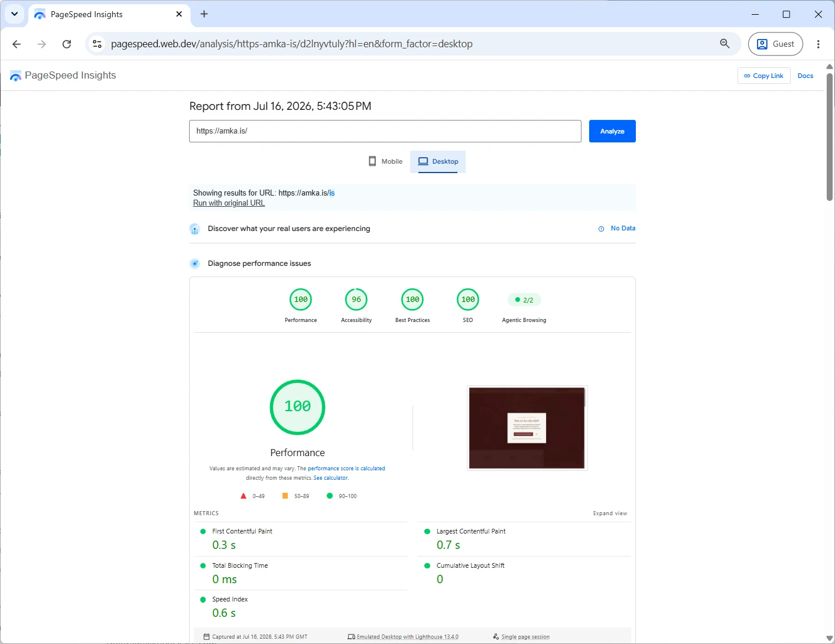
Task: Focus the URL input field containing https://amka.is/
Action: (385, 131)
